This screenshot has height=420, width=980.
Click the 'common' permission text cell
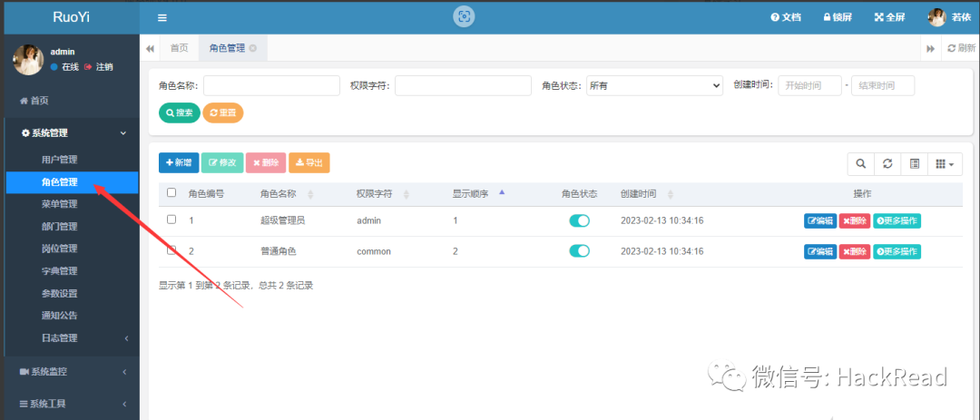tap(374, 251)
